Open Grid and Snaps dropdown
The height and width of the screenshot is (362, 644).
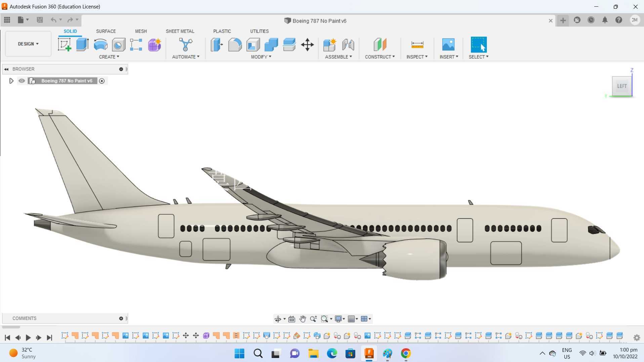(353, 319)
